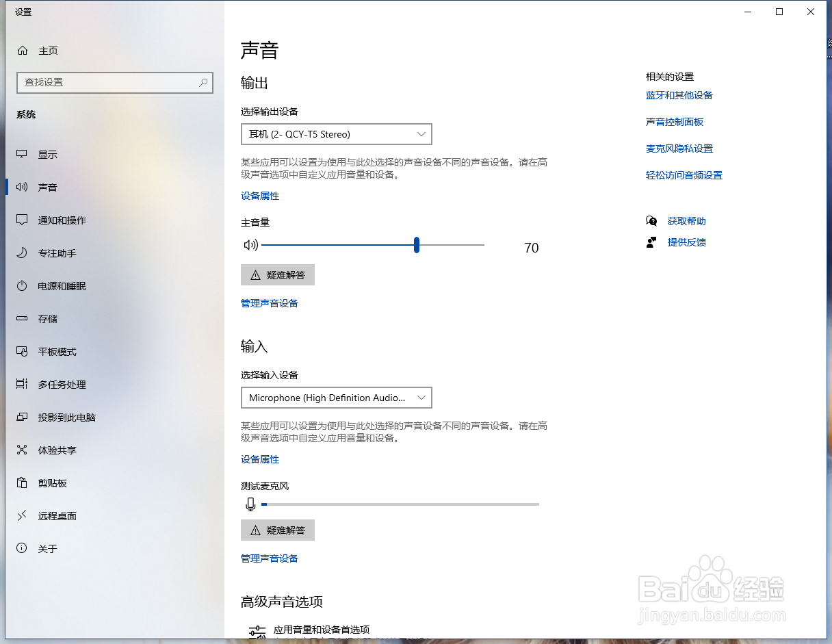Select the 关于 (About) sidebar entry
832x644 pixels.
(21, 548)
